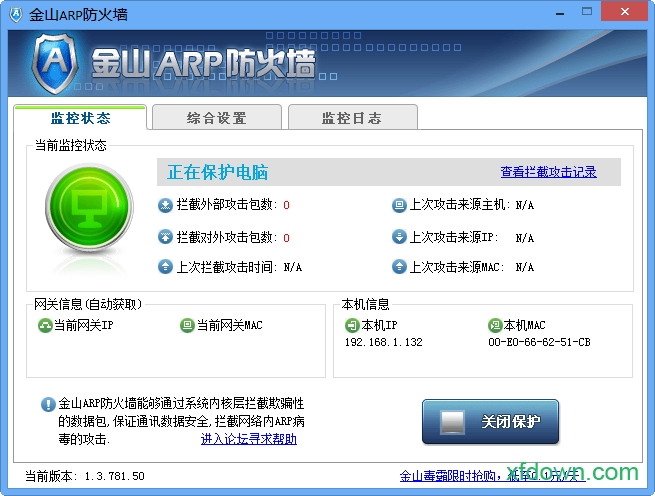Click the last attack source MAC icon
The image size is (655, 496).
click(x=399, y=267)
